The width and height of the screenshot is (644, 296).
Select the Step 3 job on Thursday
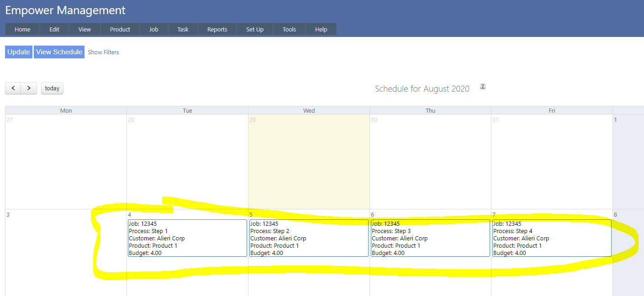click(x=430, y=238)
